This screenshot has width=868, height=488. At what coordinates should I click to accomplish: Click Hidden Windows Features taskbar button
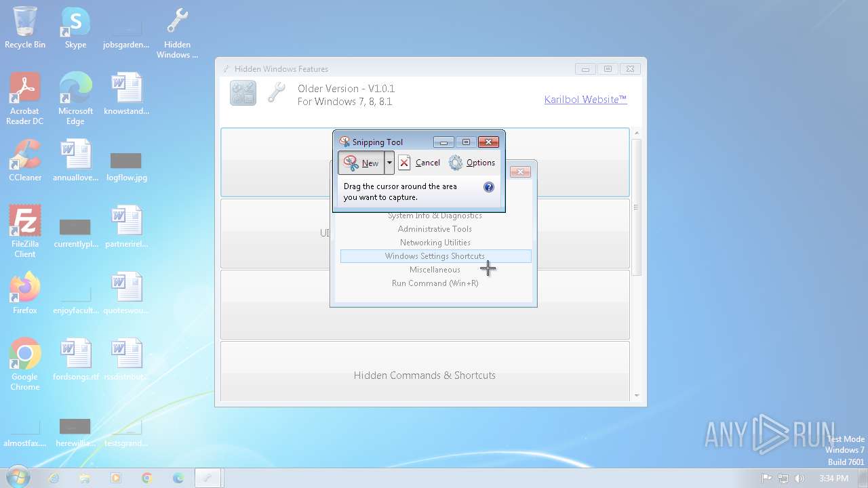(210, 478)
